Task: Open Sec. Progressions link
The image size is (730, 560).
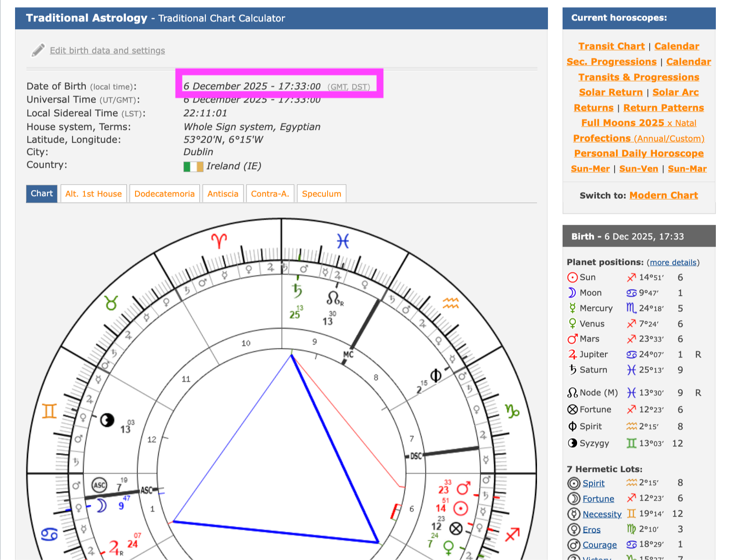Action: (611, 62)
